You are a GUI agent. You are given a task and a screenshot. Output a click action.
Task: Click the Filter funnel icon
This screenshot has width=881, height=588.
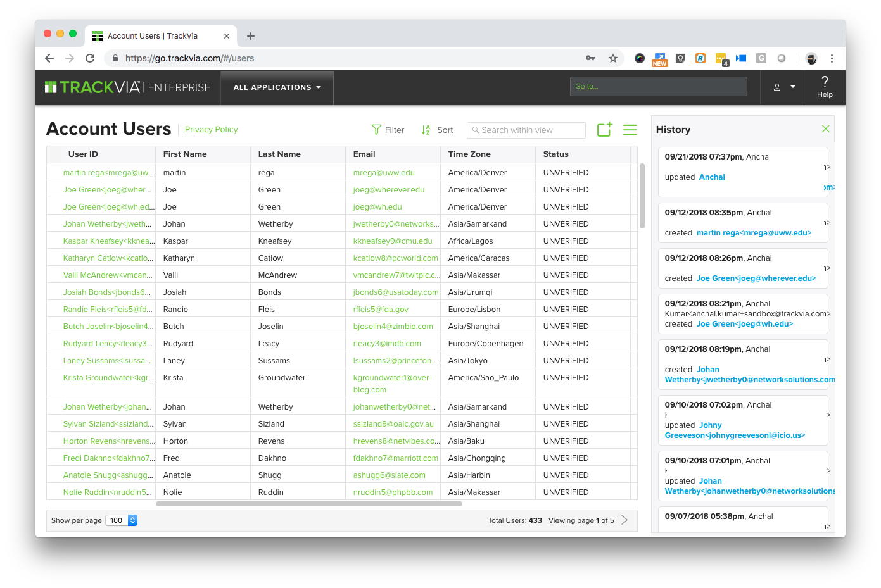pyautogui.click(x=376, y=130)
